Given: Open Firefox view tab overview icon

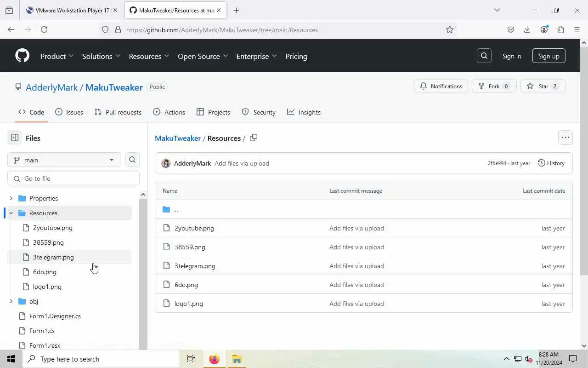Looking at the screenshot, I should click(x=9, y=10).
